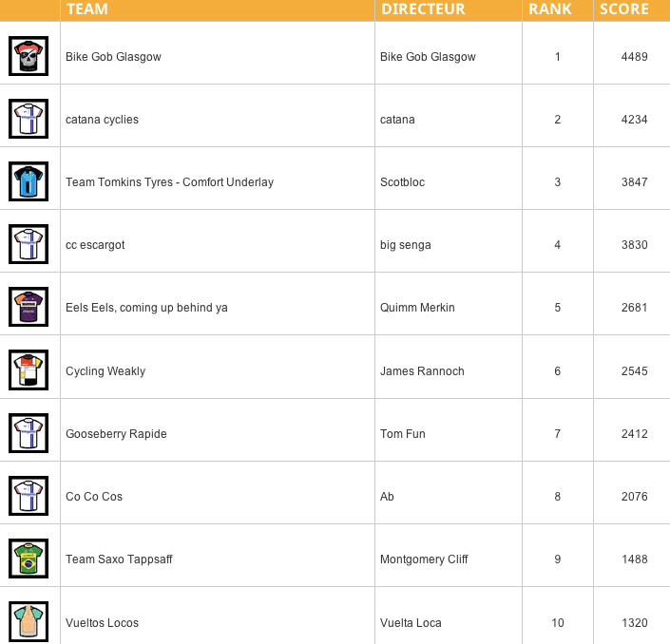Select directeur James Rannoch
This screenshot has width=670, height=644.
click(422, 371)
